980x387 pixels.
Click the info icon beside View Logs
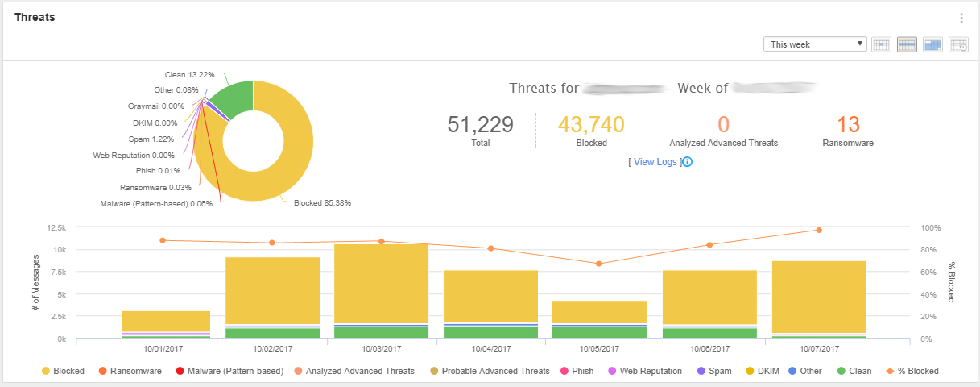click(688, 161)
